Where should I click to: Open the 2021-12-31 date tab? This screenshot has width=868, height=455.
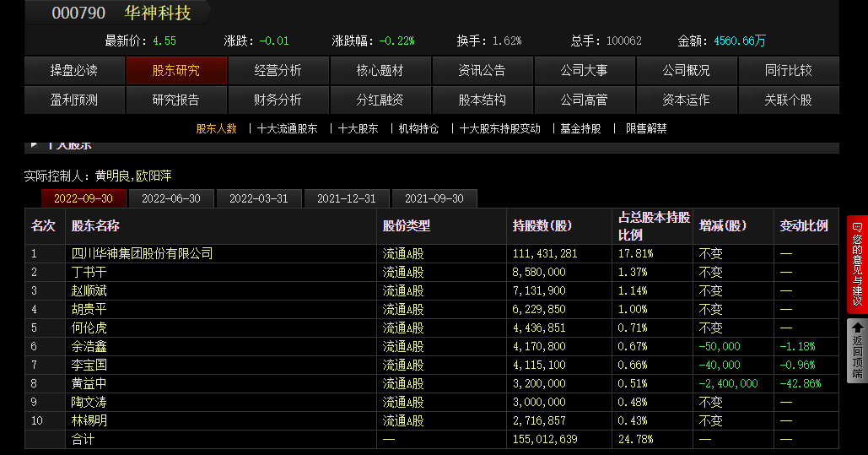tap(347, 198)
